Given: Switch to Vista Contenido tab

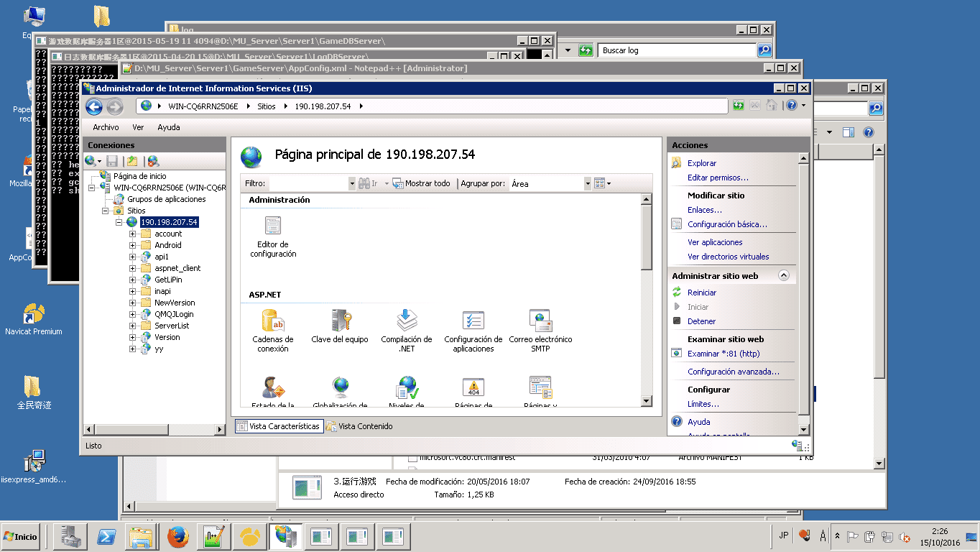Looking at the screenshot, I should [x=360, y=426].
